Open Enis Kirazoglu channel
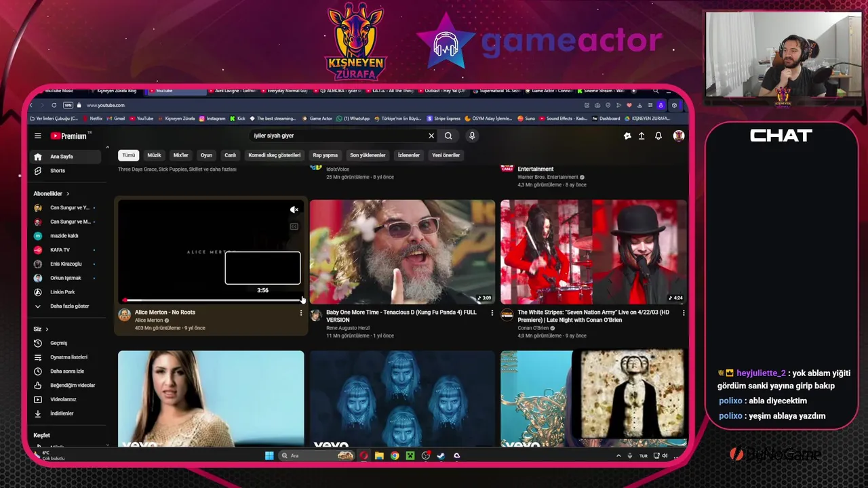This screenshot has height=488, width=868. coord(66,264)
